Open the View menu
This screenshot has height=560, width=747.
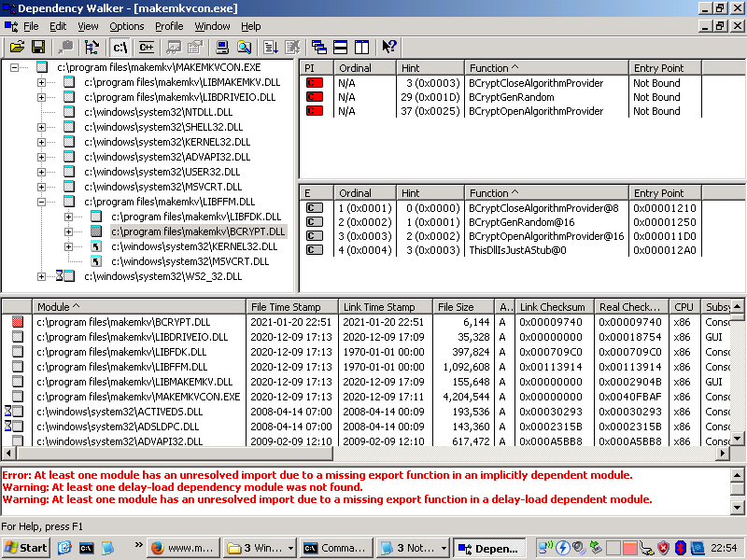pos(88,26)
